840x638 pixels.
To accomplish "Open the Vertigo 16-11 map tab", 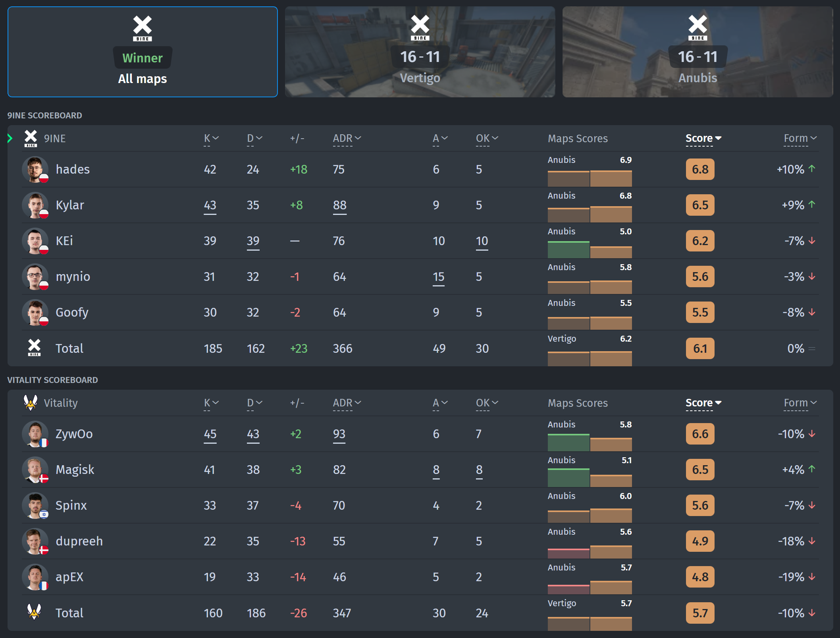I will (420, 52).
